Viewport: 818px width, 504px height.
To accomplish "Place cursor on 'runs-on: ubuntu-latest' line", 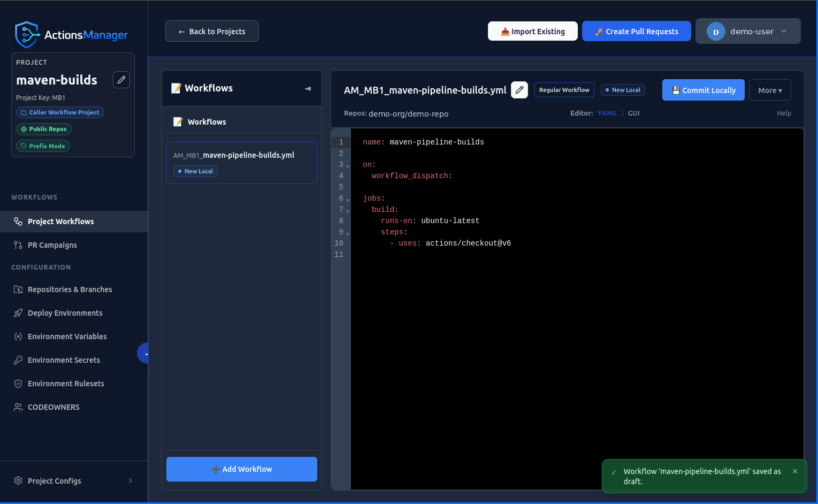I will click(x=430, y=220).
